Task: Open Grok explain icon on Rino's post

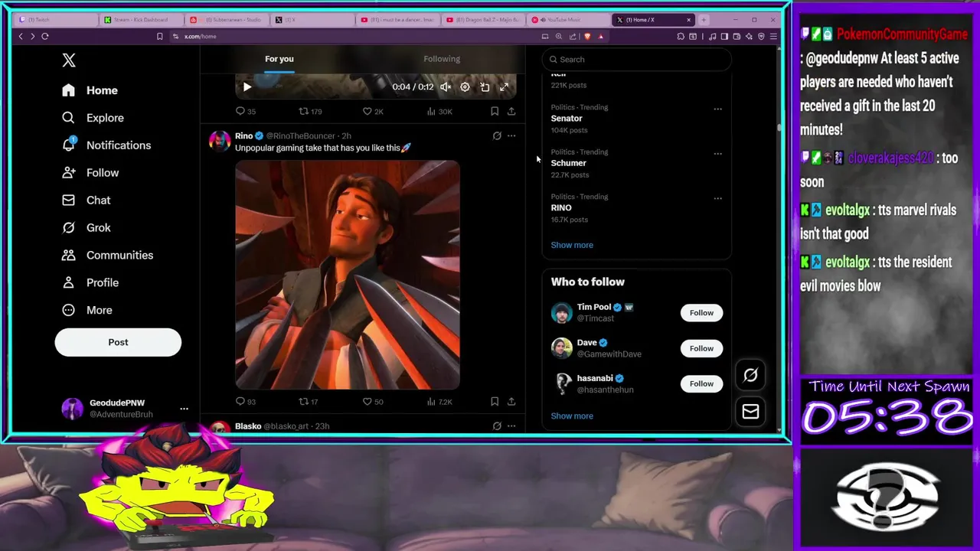Action: pyautogui.click(x=497, y=136)
